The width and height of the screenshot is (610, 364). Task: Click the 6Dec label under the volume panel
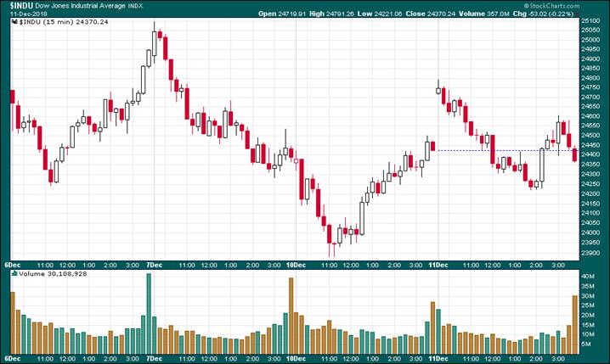pyautogui.click(x=13, y=358)
